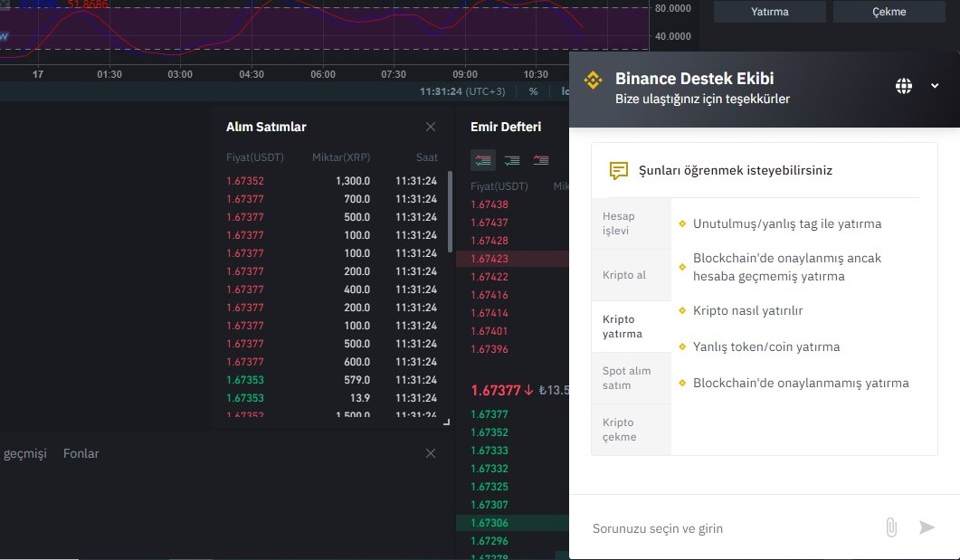Close the Alım Satımlar panel

[x=431, y=127]
